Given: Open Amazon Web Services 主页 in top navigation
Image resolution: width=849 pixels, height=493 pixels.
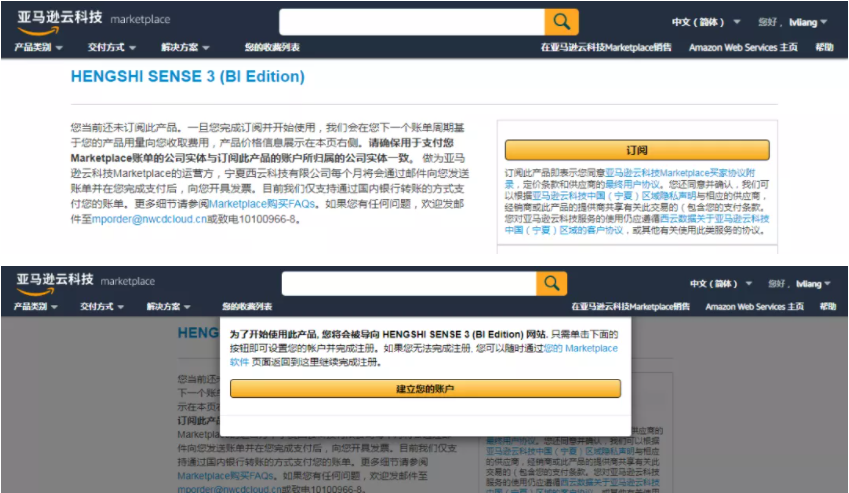Looking at the screenshot, I should 743,48.
